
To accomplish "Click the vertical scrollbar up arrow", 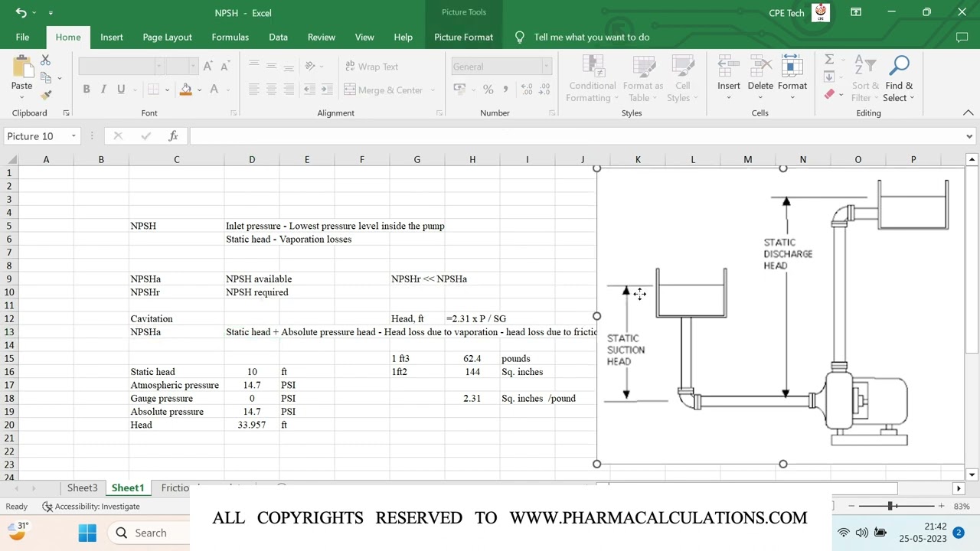I will 972,159.
